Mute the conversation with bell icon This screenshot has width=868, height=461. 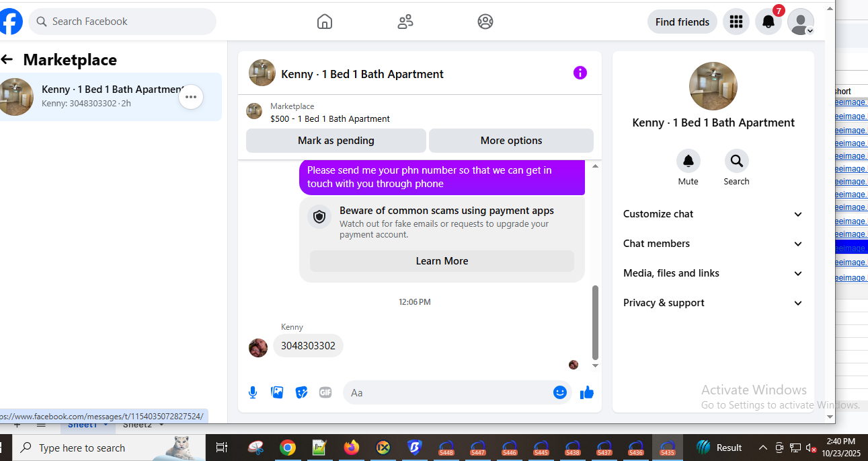tap(688, 161)
